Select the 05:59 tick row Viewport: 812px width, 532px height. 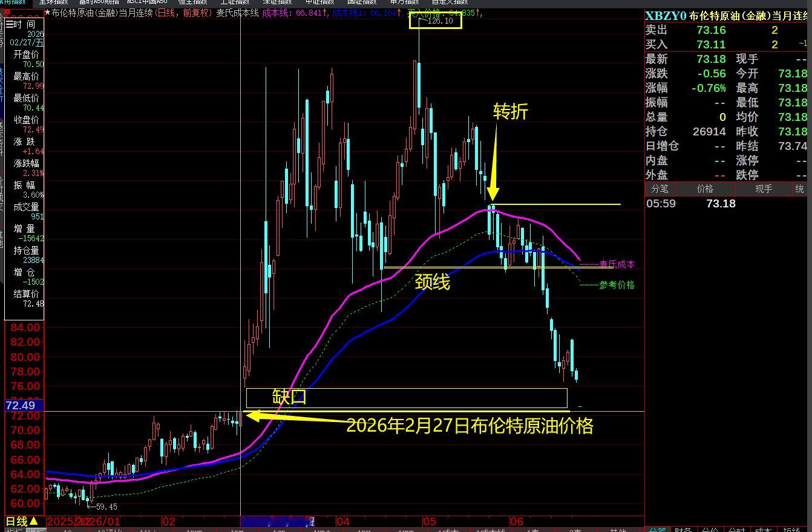[726, 204]
